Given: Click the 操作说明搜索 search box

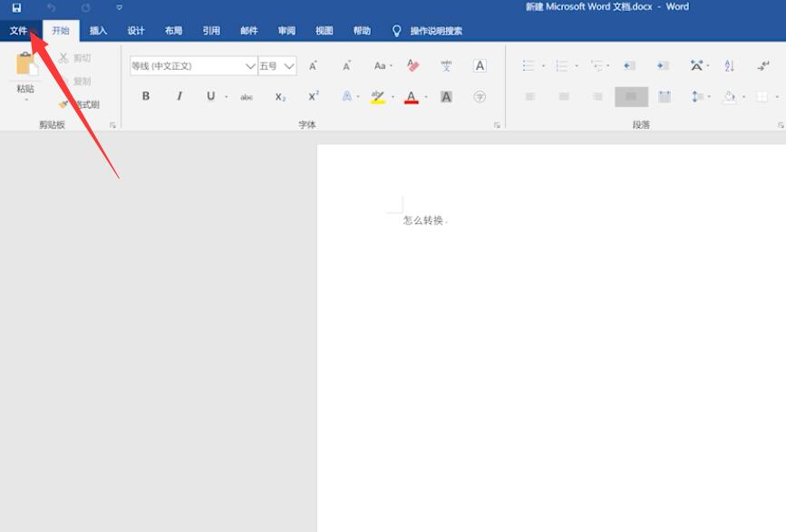Looking at the screenshot, I should pos(436,31).
